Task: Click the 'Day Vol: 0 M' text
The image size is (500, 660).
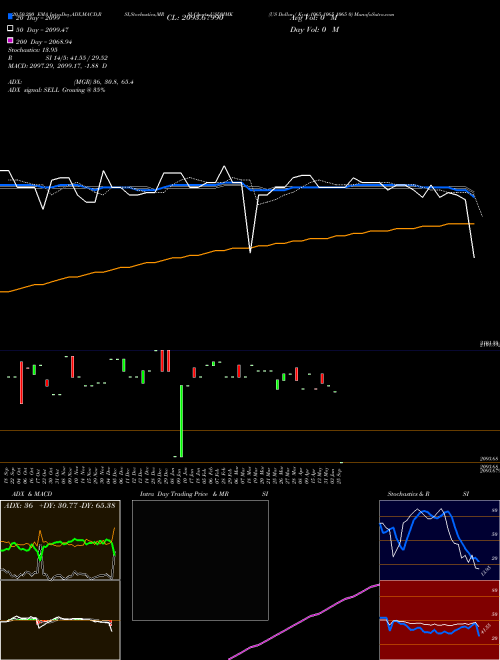Action: coord(314,29)
